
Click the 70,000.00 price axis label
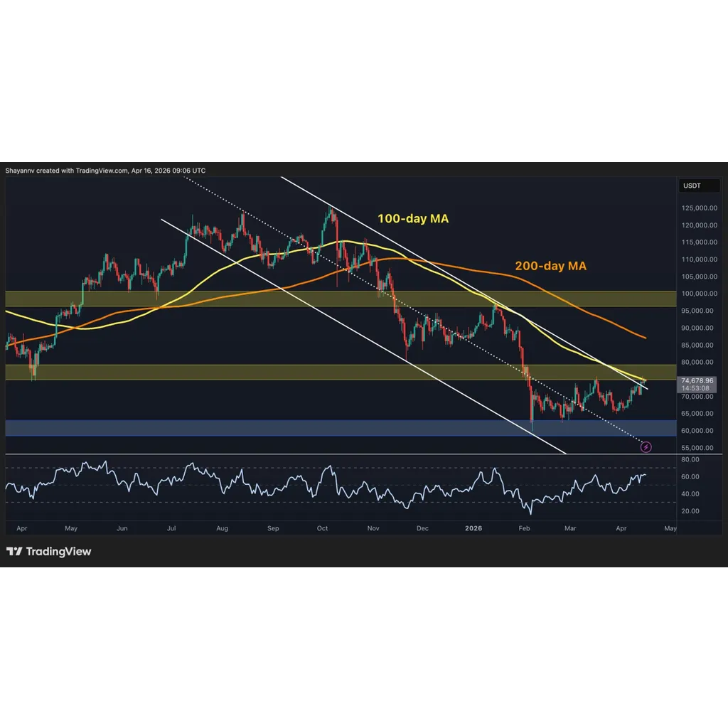point(697,397)
